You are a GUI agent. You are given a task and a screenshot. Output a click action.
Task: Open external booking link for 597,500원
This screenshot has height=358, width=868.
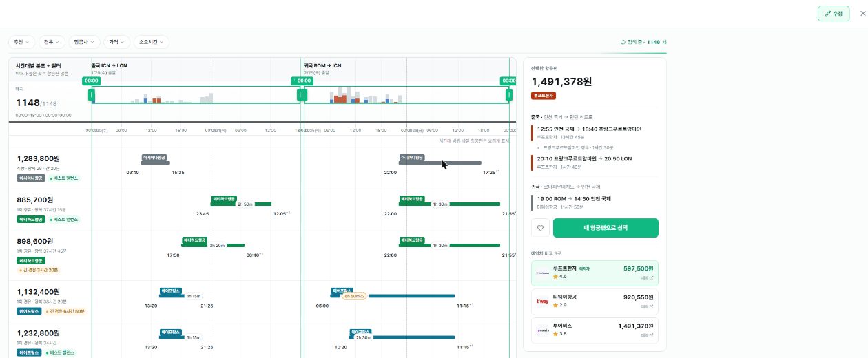coord(646,278)
